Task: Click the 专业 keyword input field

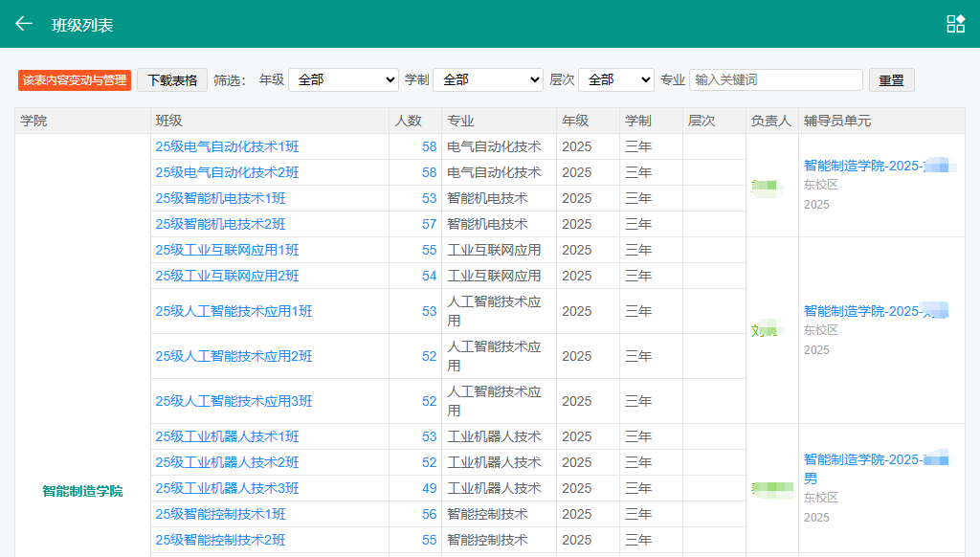Action: [x=775, y=80]
